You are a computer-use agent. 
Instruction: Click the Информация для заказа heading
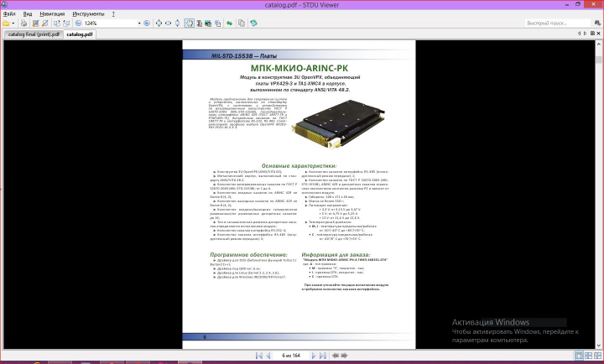[336, 255]
